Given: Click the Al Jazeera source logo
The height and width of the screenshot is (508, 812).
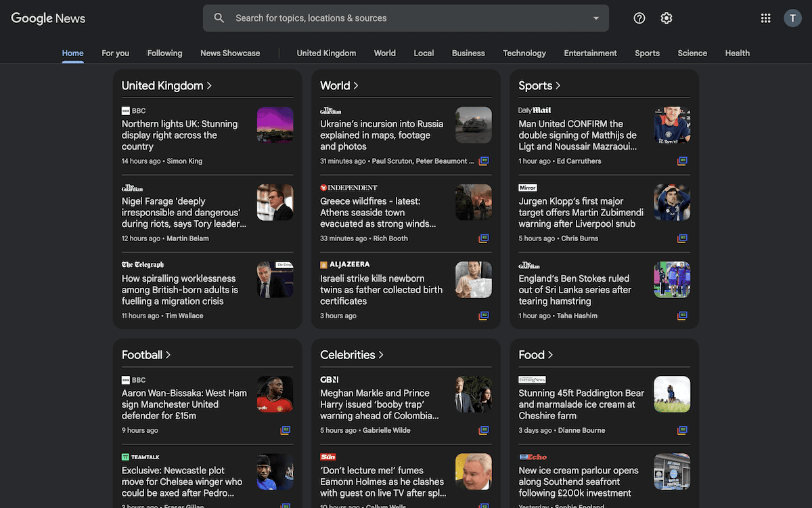Looking at the screenshot, I should coord(345,265).
